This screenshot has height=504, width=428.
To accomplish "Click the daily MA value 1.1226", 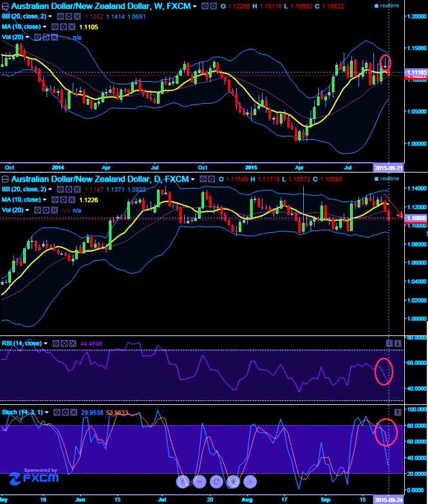I will [89, 200].
